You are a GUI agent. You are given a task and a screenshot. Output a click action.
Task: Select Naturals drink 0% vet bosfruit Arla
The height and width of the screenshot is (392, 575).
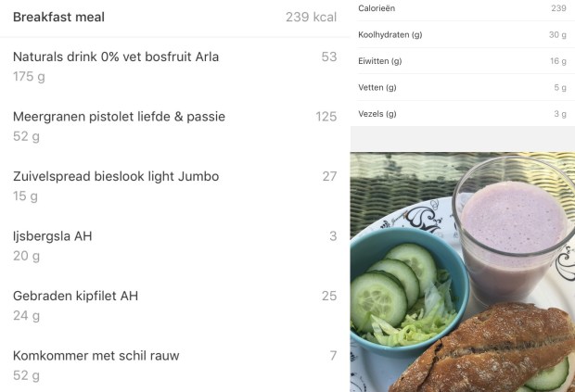pyautogui.click(x=174, y=67)
